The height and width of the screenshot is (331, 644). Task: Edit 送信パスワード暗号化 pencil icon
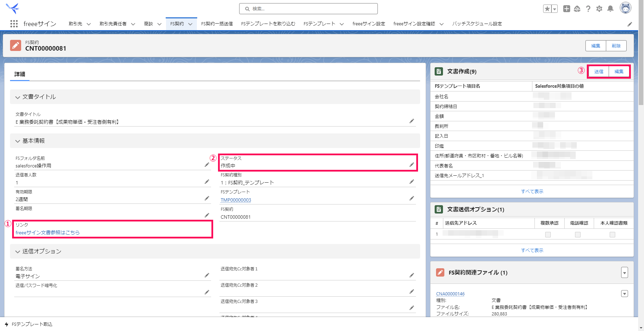tap(207, 292)
